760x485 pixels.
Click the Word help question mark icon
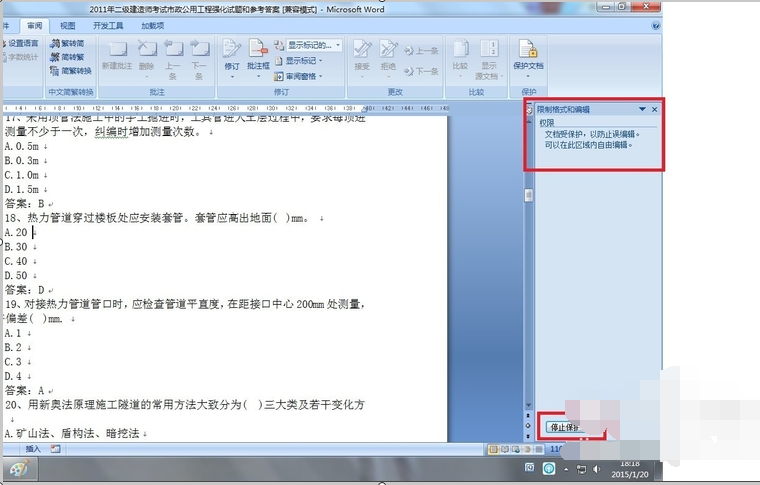pos(655,26)
